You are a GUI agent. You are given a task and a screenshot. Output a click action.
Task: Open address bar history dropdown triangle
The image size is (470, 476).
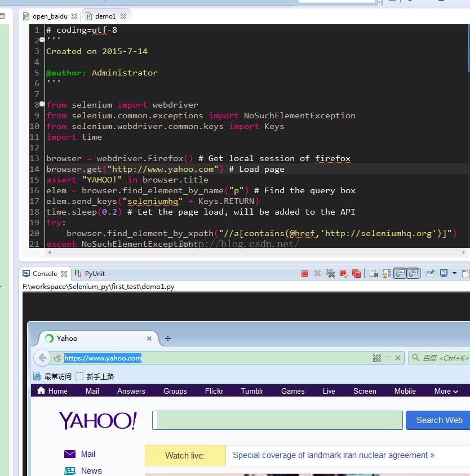(x=388, y=358)
